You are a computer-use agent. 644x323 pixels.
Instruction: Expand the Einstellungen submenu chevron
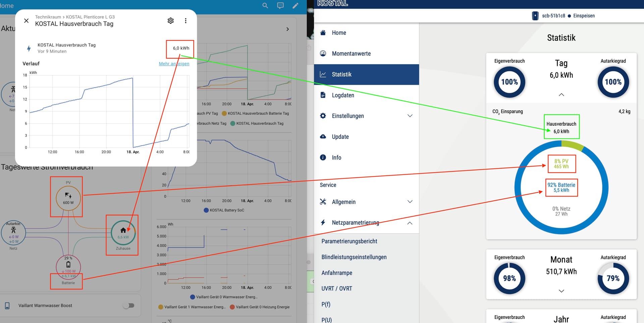coord(410,116)
